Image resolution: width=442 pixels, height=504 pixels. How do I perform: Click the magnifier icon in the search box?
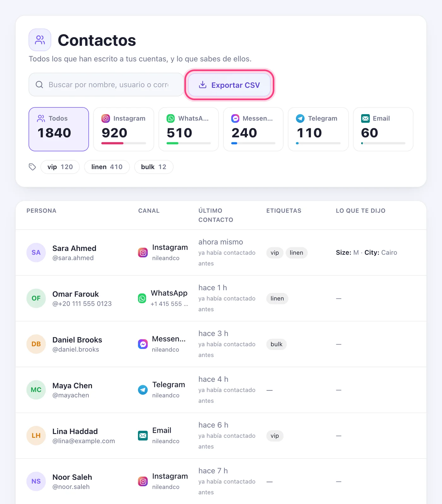coord(39,85)
